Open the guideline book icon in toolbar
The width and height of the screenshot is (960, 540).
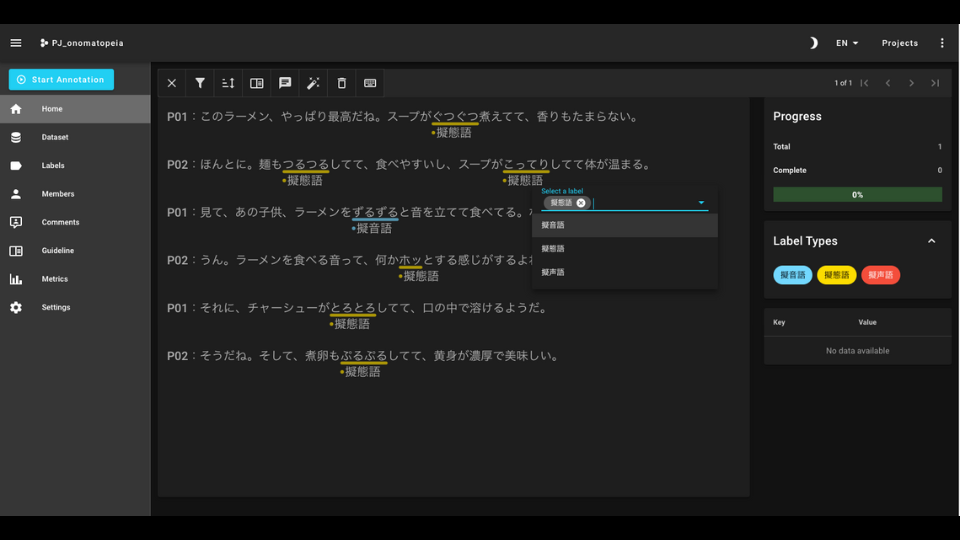pyautogui.click(x=257, y=83)
